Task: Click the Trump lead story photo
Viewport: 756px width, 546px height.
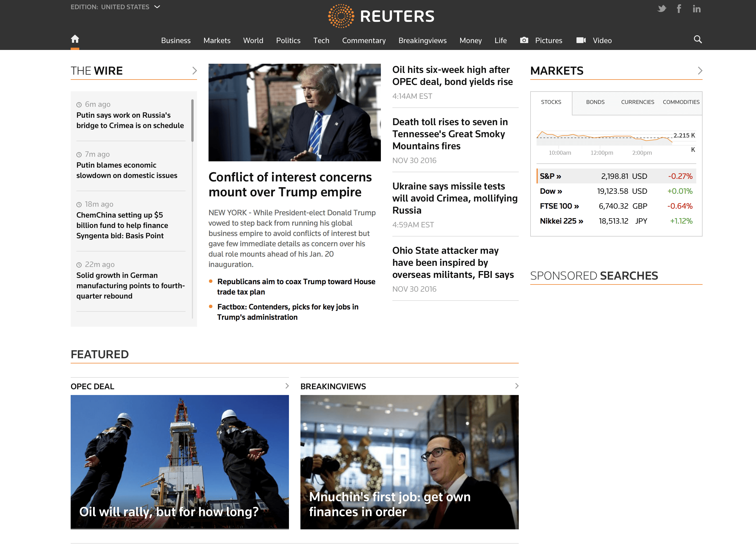Action: tap(295, 113)
